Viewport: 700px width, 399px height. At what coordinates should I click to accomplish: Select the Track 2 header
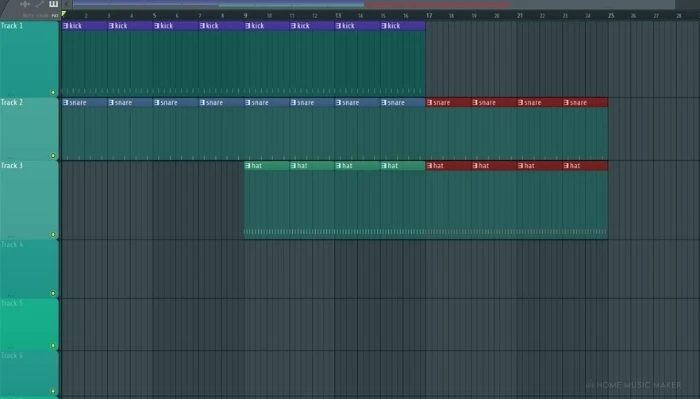click(29, 129)
